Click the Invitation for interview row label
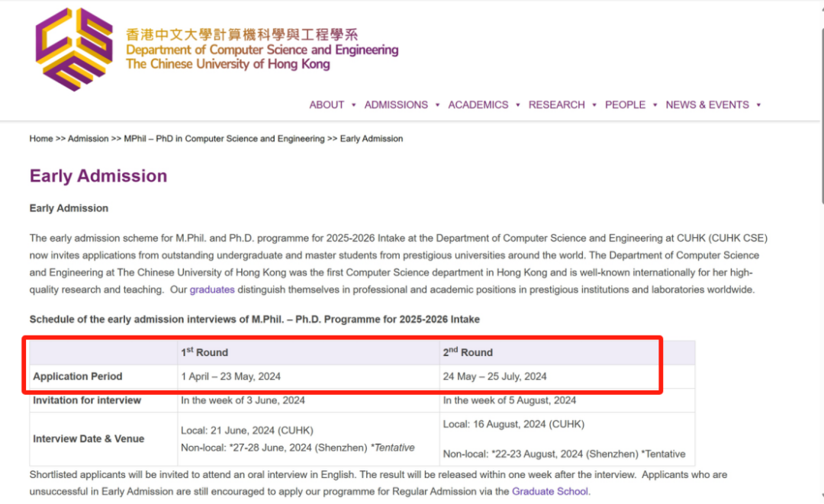The image size is (824, 504). (x=87, y=400)
